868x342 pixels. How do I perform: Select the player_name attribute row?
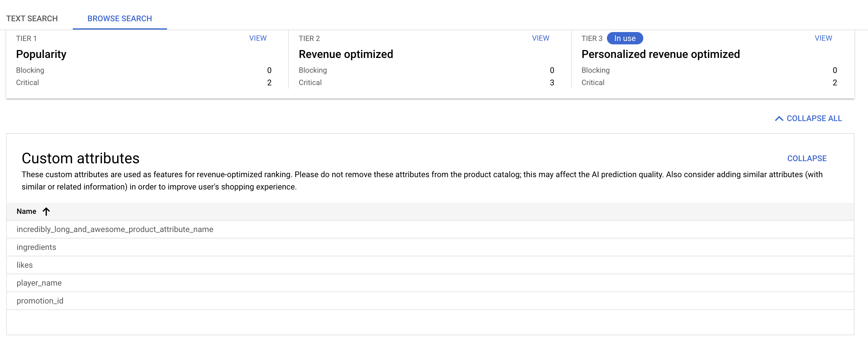39,283
